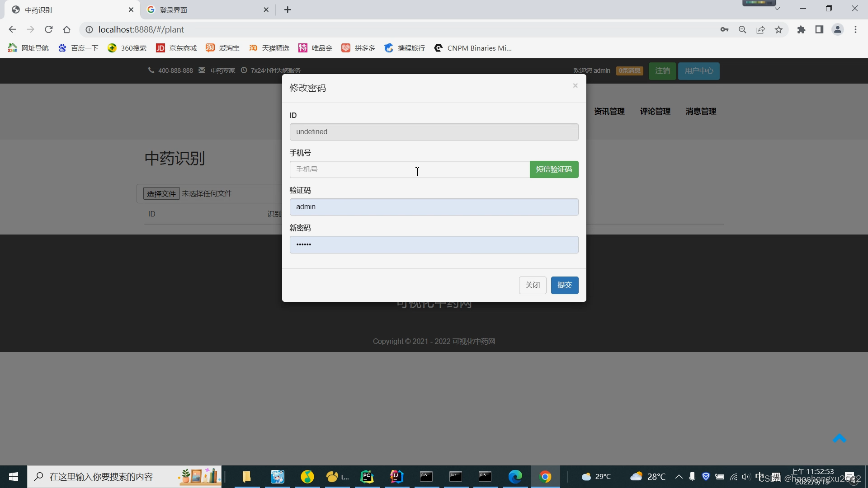Click the browser home icon
Screen dimensions: 868x488
(x=66, y=29)
